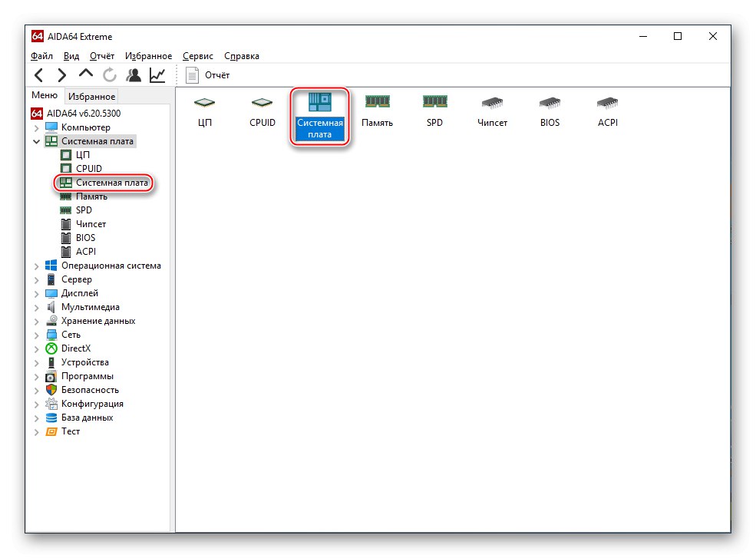
Task: Click the База данных database icon
Action: [51, 418]
